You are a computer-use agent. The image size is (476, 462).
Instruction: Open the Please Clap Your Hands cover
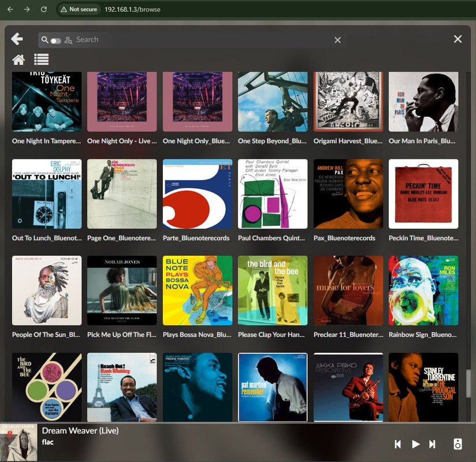click(273, 290)
